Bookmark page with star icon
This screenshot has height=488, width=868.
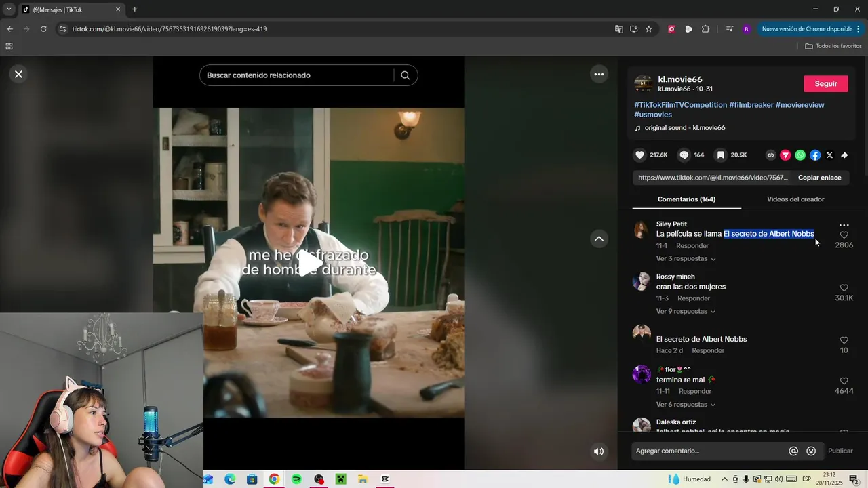coord(649,29)
